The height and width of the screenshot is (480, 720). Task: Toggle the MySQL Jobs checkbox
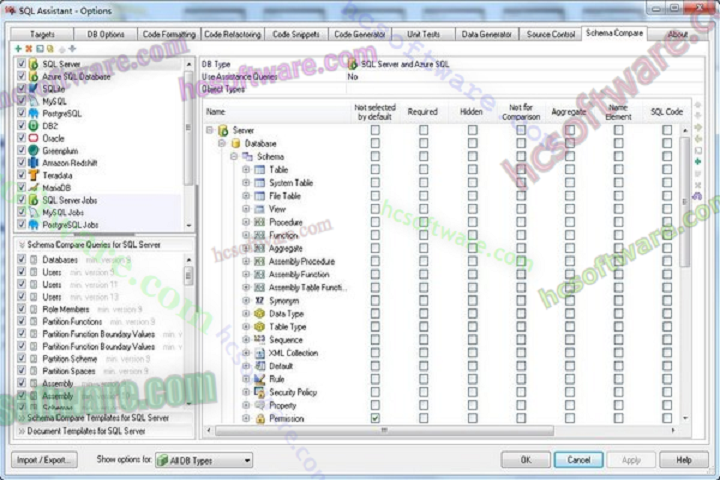21,212
